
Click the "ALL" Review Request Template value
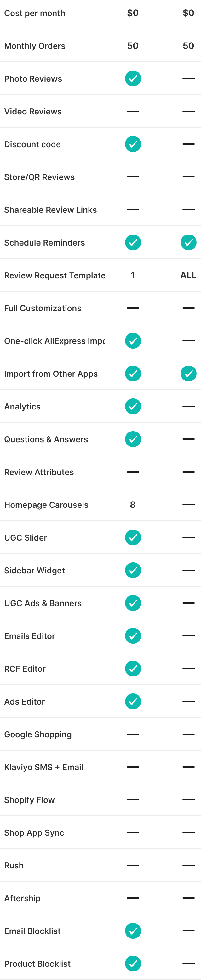click(188, 275)
